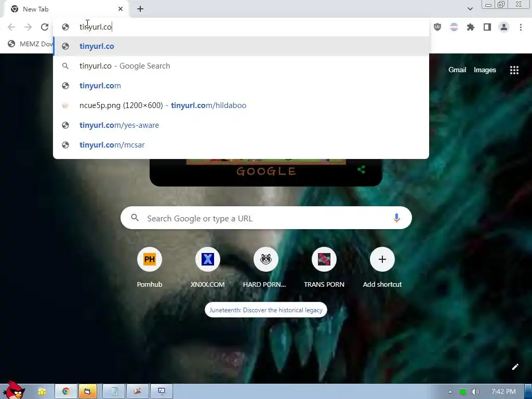
Task: Share the Google doodle
Action: pyautogui.click(x=362, y=169)
